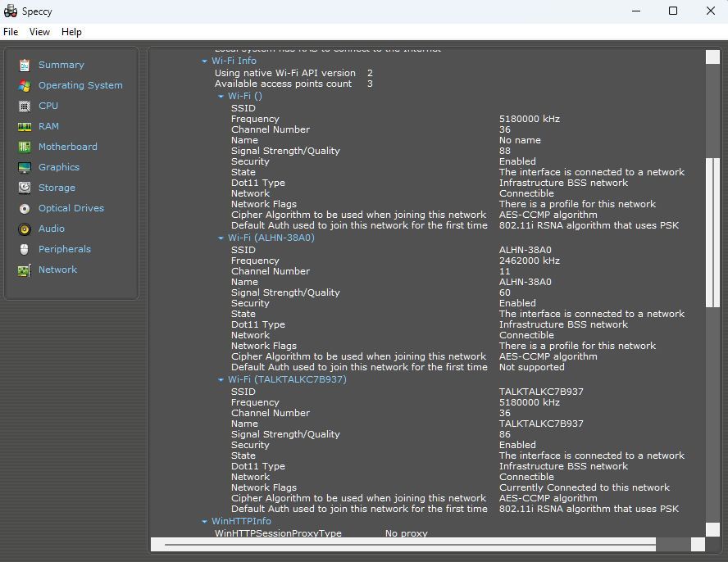728x562 pixels.
Task: Click the Optical Drives disc icon
Action: click(25, 208)
